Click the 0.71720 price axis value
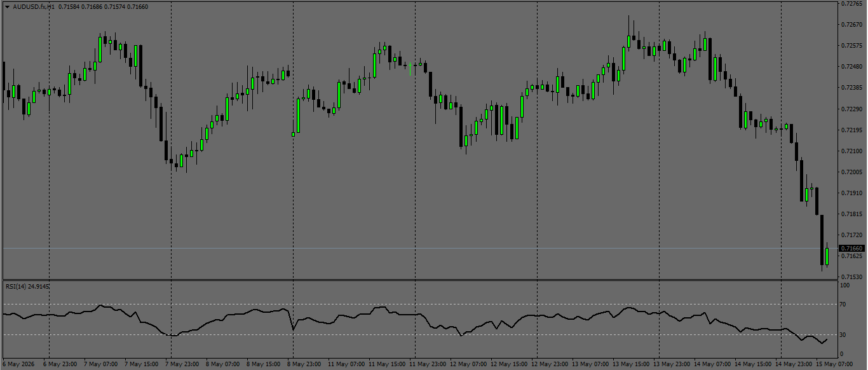 point(851,235)
